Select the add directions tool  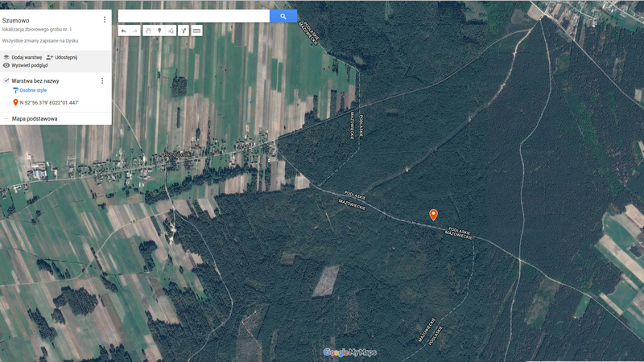184,31
